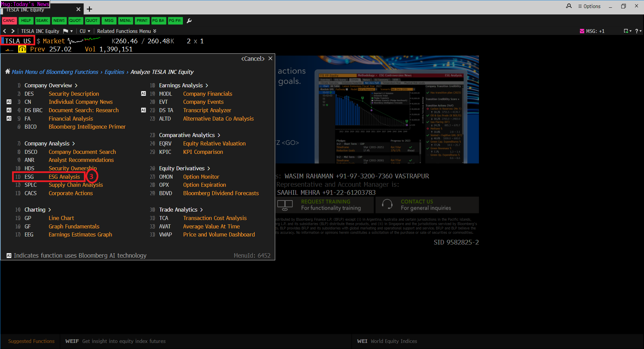The width and height of the screenshot is (644, 349).
Task: Click the mini price sparkline chart
Action: (x=84, y=41)
